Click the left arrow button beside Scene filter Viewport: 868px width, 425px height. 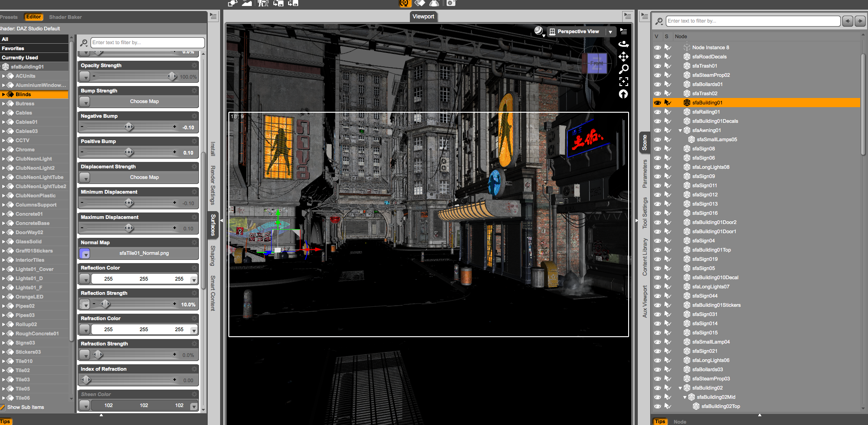pyautogui.click(x=848, y=21)
